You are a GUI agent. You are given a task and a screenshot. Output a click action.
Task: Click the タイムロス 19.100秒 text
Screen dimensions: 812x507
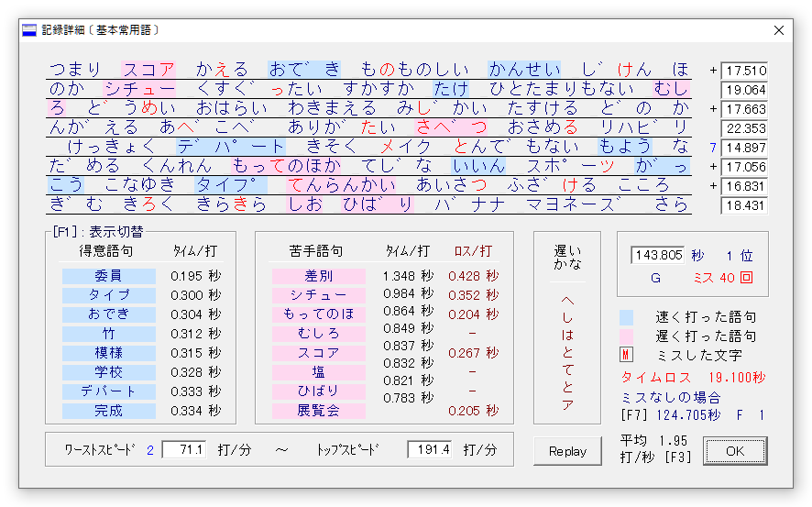pos(693,378)
